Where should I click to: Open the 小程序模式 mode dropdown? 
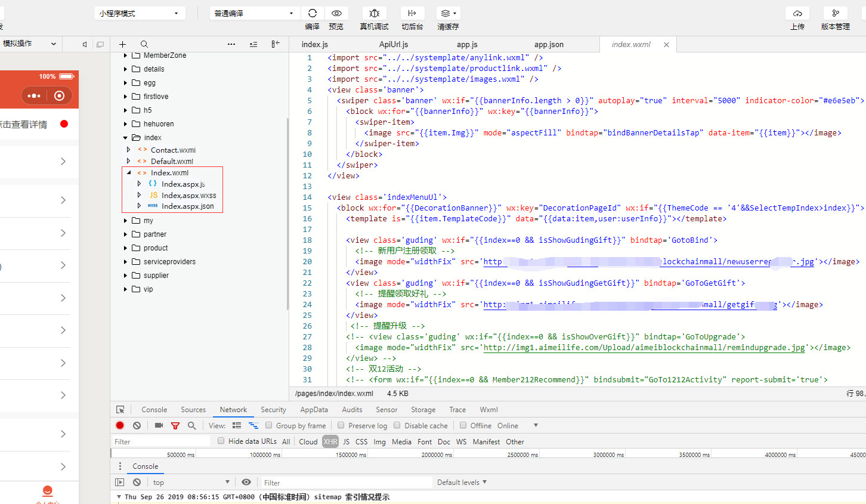[140, 13]
